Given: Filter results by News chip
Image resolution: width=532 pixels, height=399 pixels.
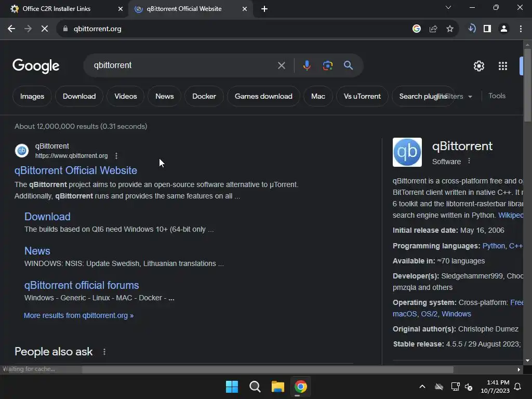Looking at the screenshot, I should 165,96.
